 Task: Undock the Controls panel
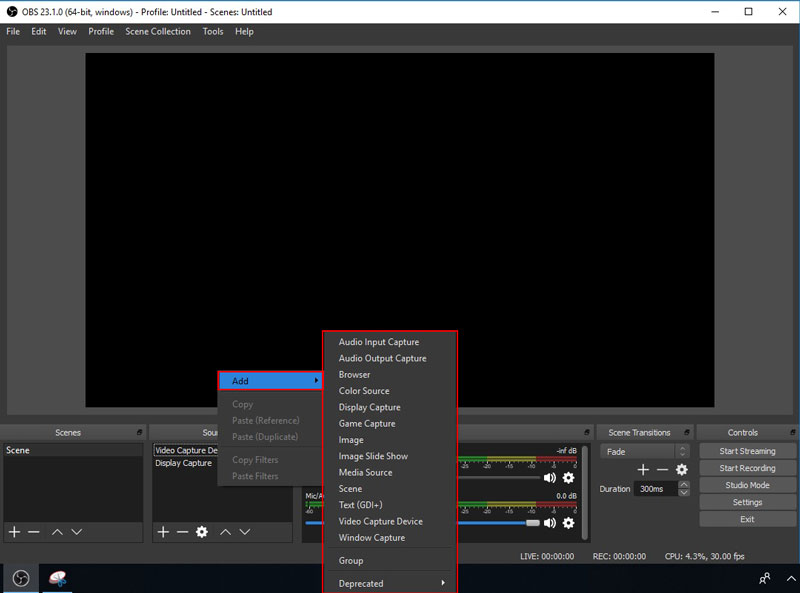point(792,432)
